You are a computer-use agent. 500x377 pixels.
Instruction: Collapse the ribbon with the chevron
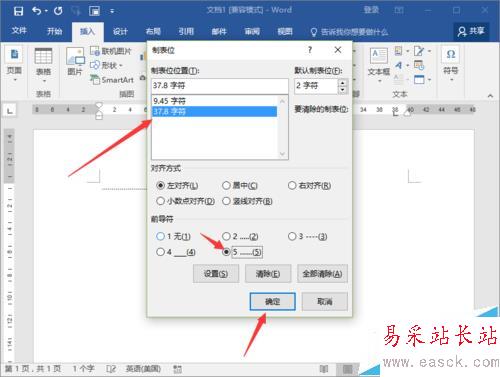490,96
